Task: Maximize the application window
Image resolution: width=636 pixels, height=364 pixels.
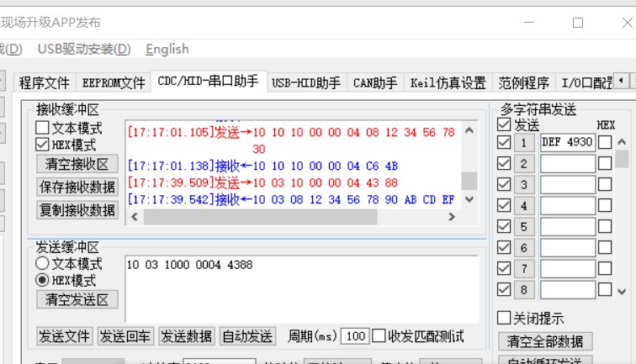Action: 578,23
